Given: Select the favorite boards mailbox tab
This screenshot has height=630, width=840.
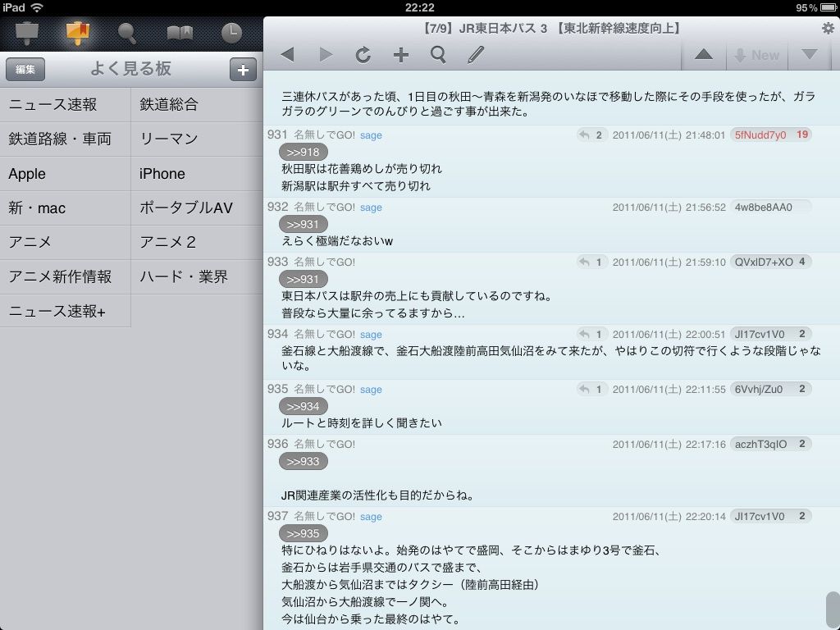Looking at the screenshot, I should (78, 33).
